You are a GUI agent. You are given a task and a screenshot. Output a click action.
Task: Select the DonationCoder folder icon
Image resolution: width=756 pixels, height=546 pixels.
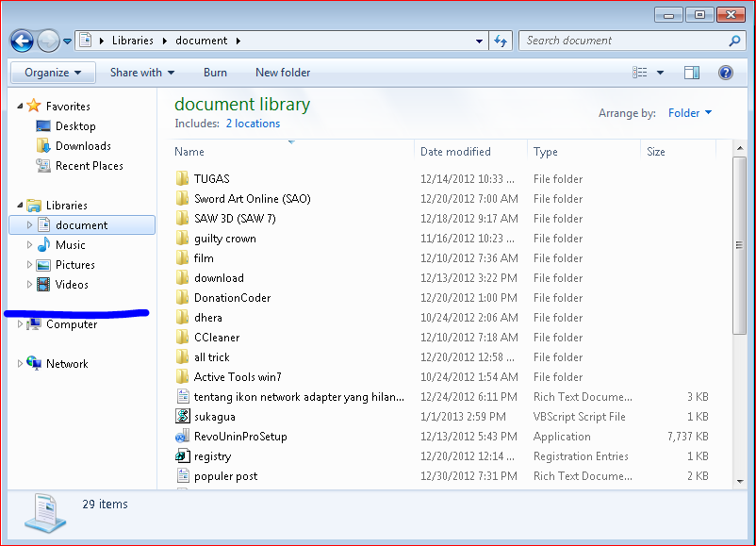[182, 298]
